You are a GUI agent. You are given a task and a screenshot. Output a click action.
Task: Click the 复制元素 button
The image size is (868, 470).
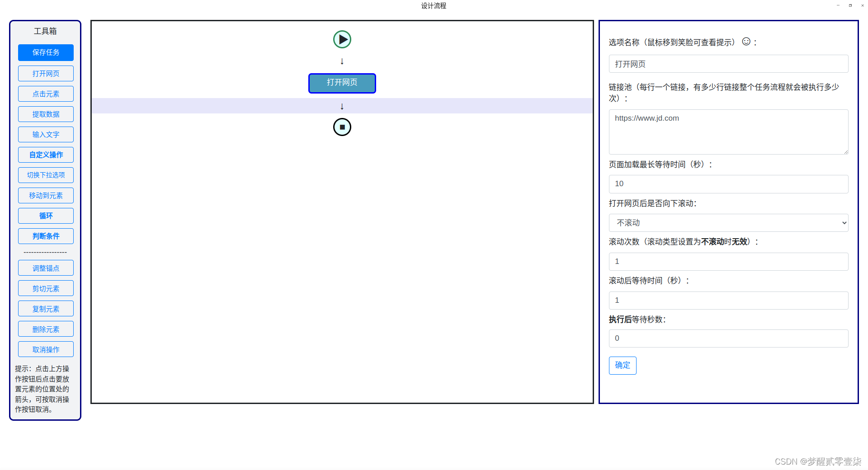46,309
